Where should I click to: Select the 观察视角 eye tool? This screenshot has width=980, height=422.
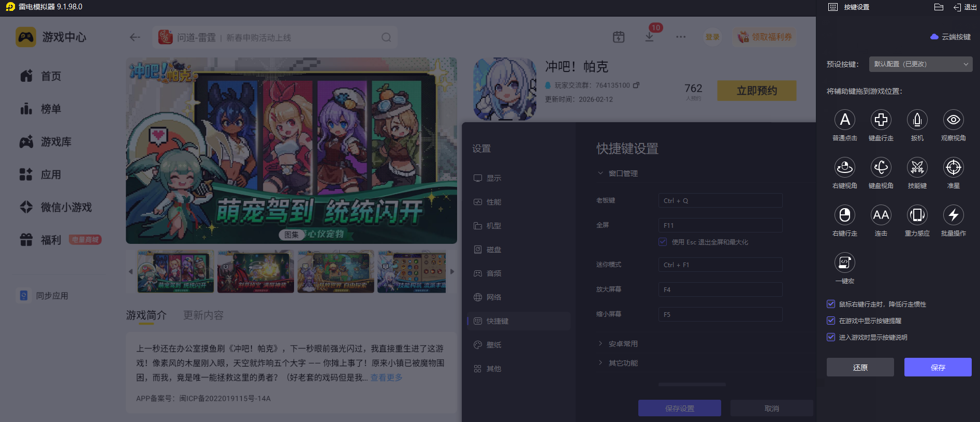[x=953, y=120]
